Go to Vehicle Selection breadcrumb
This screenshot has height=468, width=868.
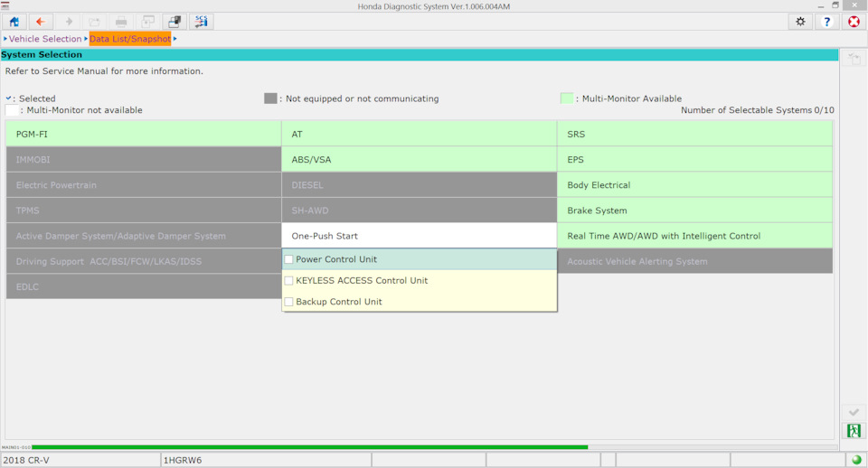pyautogui.click(x=45, y=39)
